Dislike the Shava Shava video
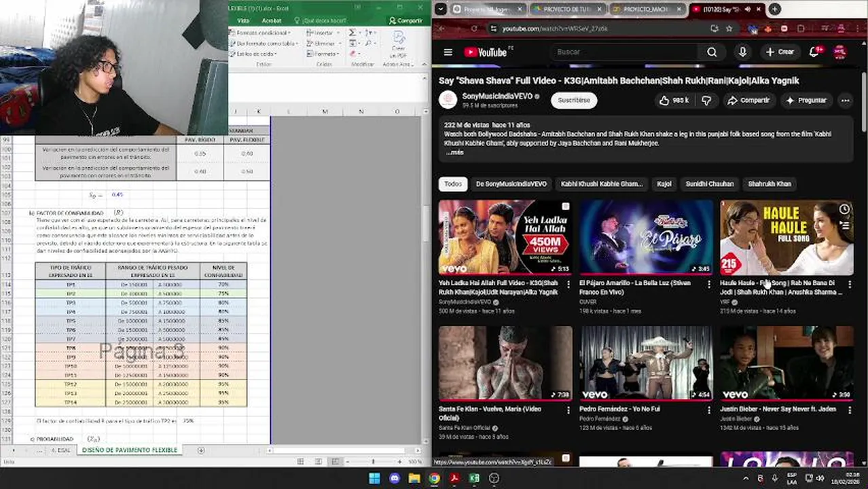 pyautogui.click(x=706, y=100)
